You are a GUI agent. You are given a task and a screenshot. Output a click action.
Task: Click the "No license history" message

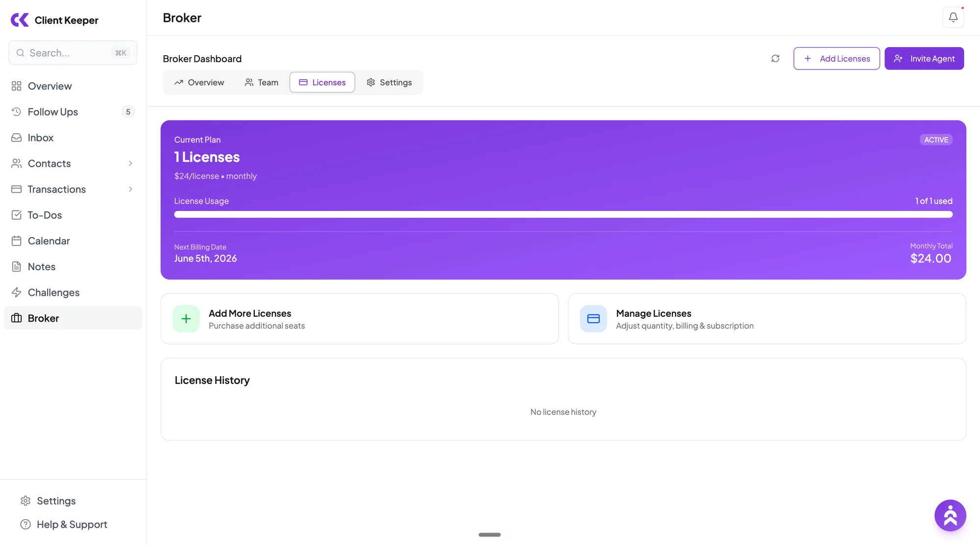pyautogui.click(x=563, y=412)
